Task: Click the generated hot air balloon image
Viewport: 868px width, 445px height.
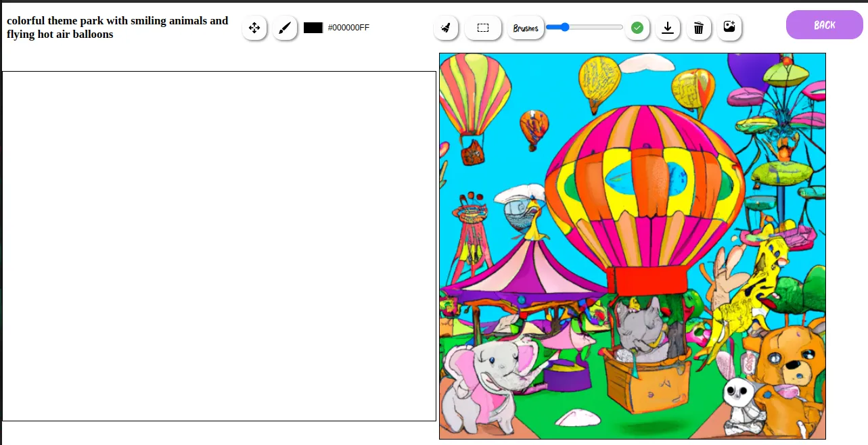Action: (x=633, y=246)
